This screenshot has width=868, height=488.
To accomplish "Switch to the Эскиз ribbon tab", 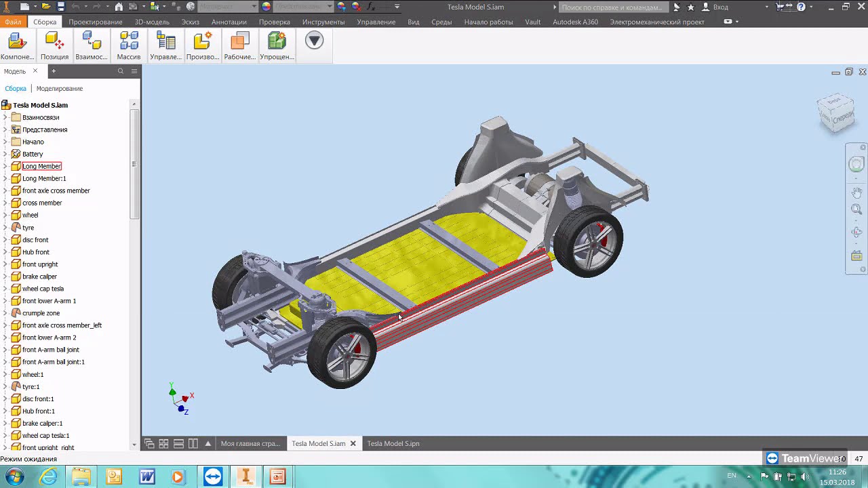I will point(191,22).
